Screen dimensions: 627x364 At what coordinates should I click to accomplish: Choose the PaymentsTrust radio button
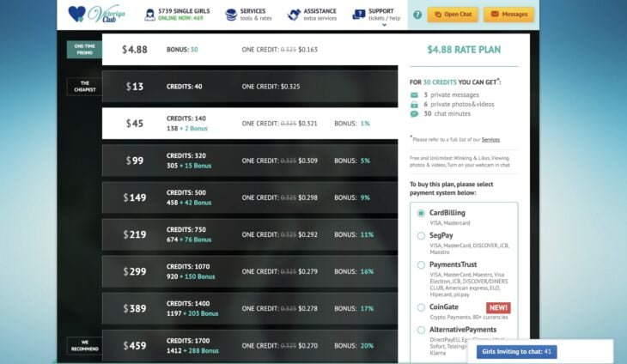(x=421, y=264)
